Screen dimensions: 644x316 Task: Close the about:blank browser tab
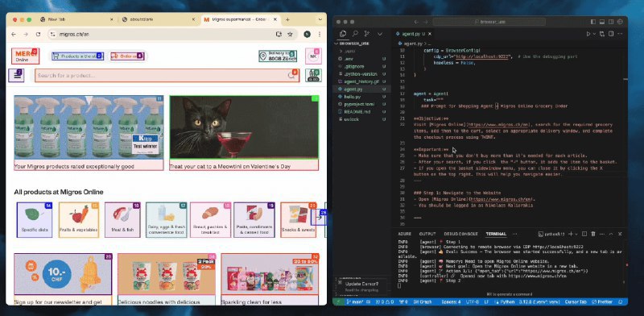(x=193, y=19)
